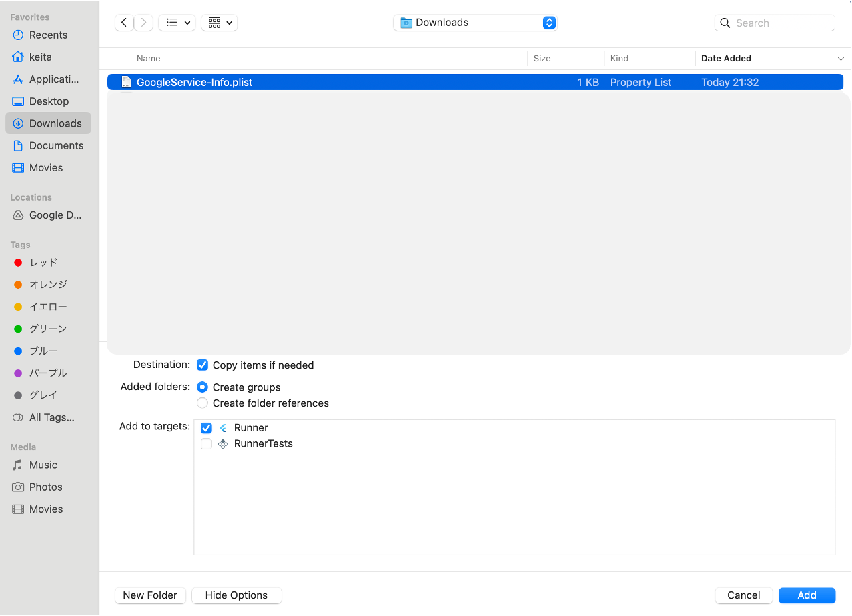Image resolution: width=852 pixels, height=616 pixels.
Task: Select the red レッド tag swatch
Action: click(x=17, y=262)
